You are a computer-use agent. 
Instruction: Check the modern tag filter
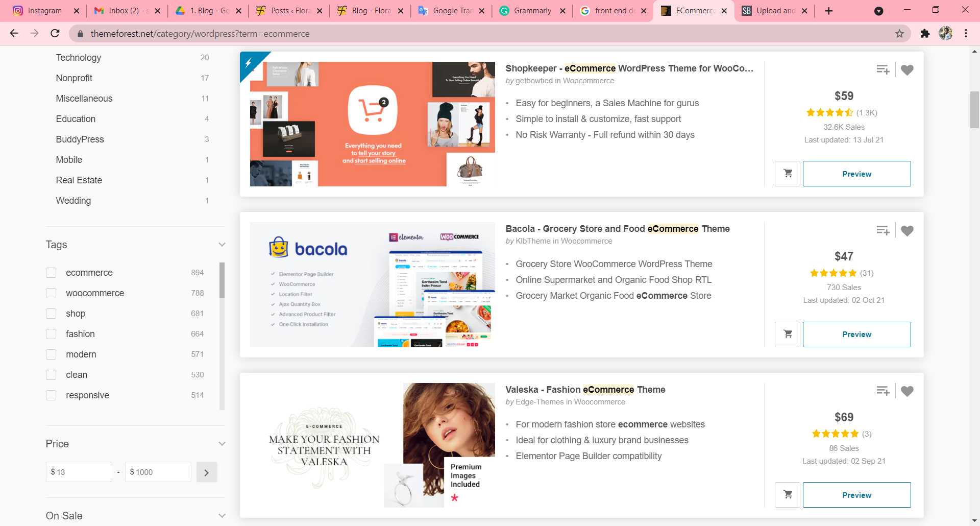[x=51, y=354]
